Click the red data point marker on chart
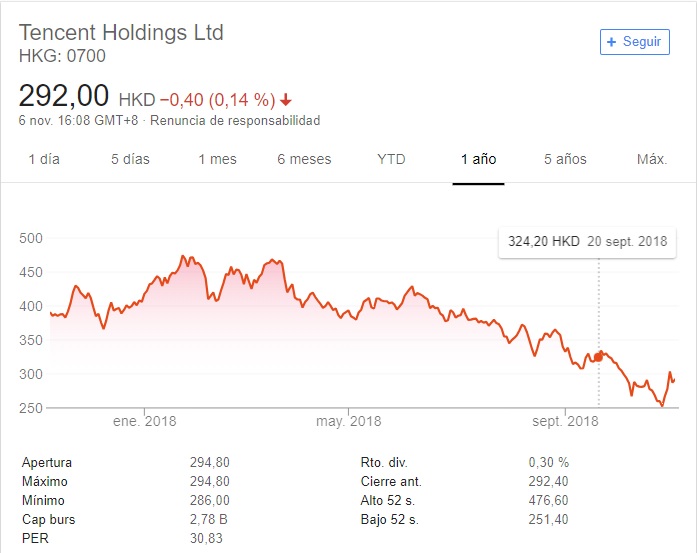697x553 pixels. 599,356
